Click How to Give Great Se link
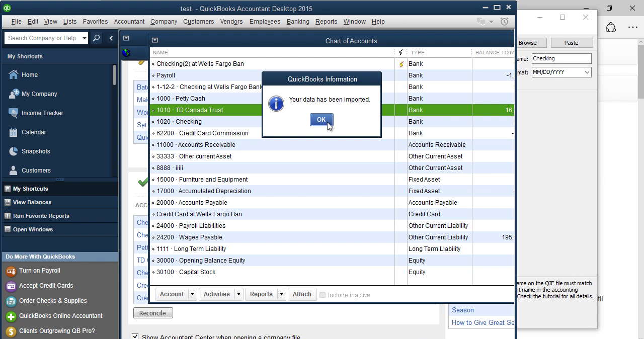 [483, 322]
